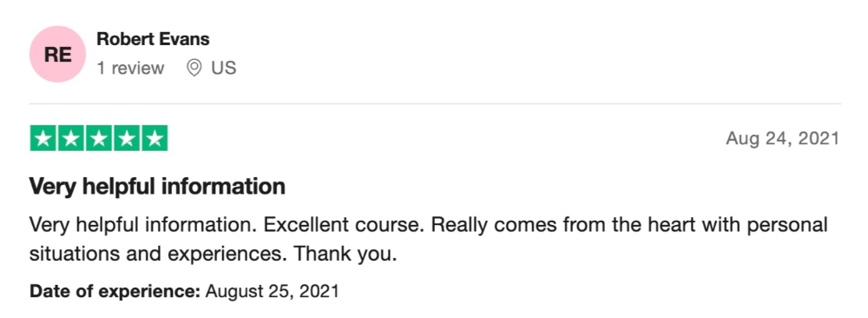Click the Aug 24, 2021 review date
The image size is (868, 318).
pyautogui.click(x=783, y=138)
